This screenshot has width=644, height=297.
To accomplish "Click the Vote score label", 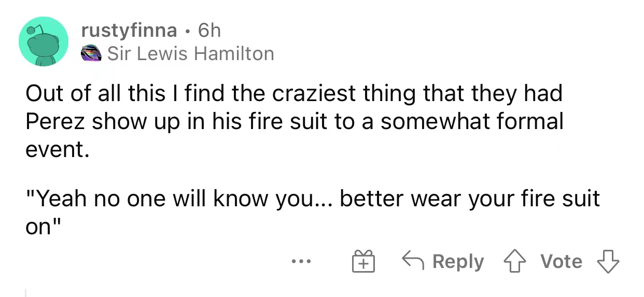I will [562, 261].
